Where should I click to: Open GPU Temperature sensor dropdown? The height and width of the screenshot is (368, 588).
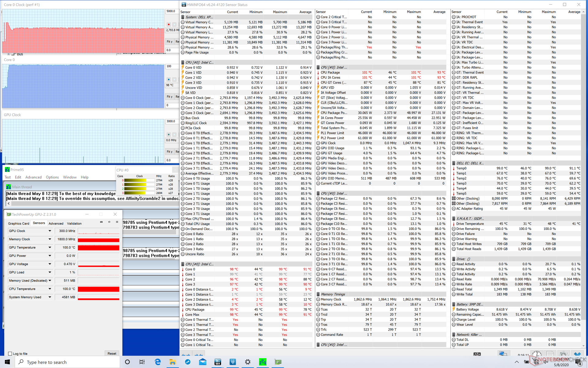(50, 247)
